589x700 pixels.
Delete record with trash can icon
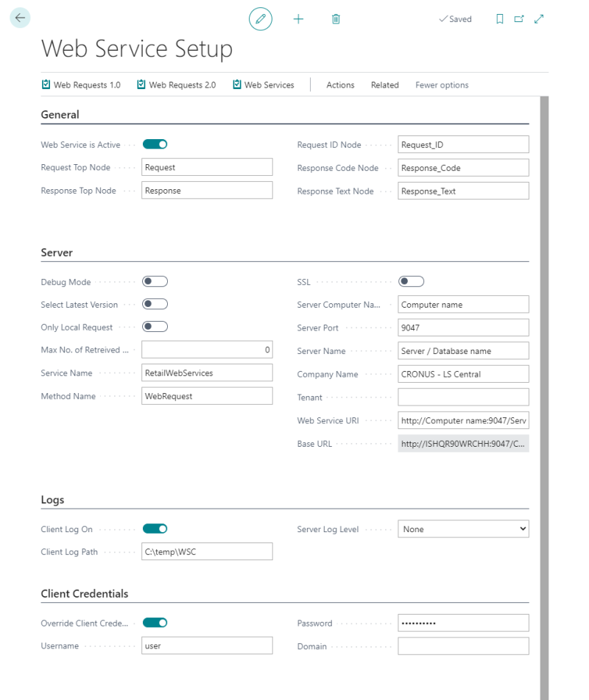336,18
